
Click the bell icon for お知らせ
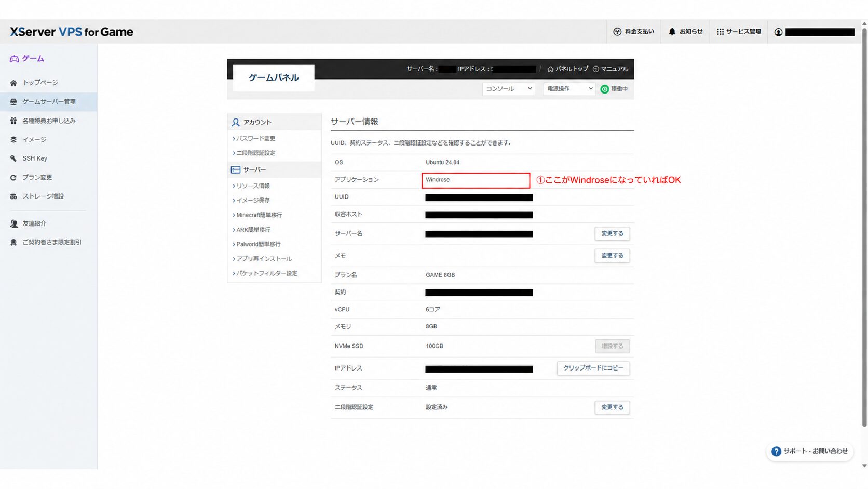(672, 32)
